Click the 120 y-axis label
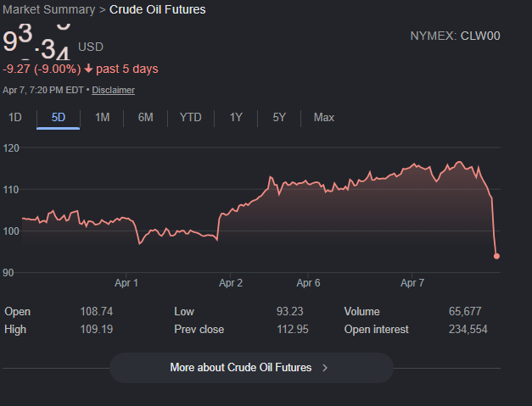 tap(11, 148)
